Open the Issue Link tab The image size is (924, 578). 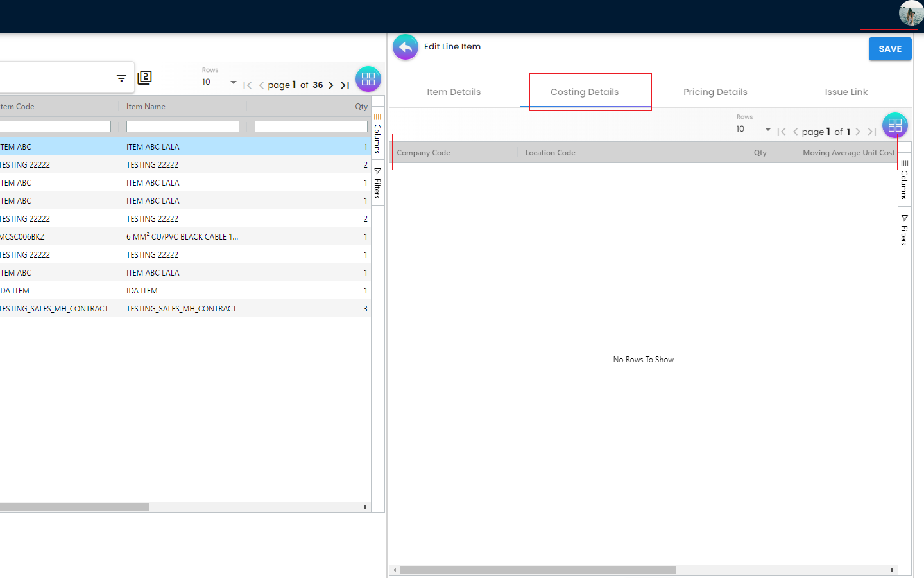click(x=846, y=92)
